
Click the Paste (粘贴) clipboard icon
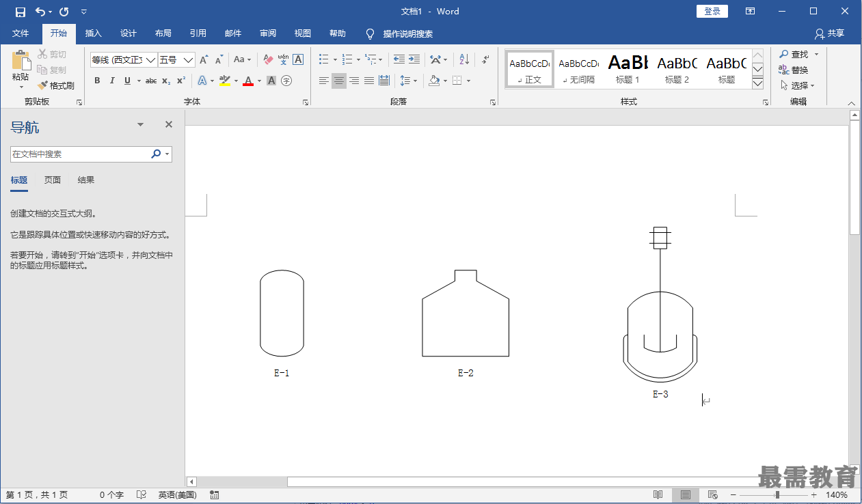21,61
